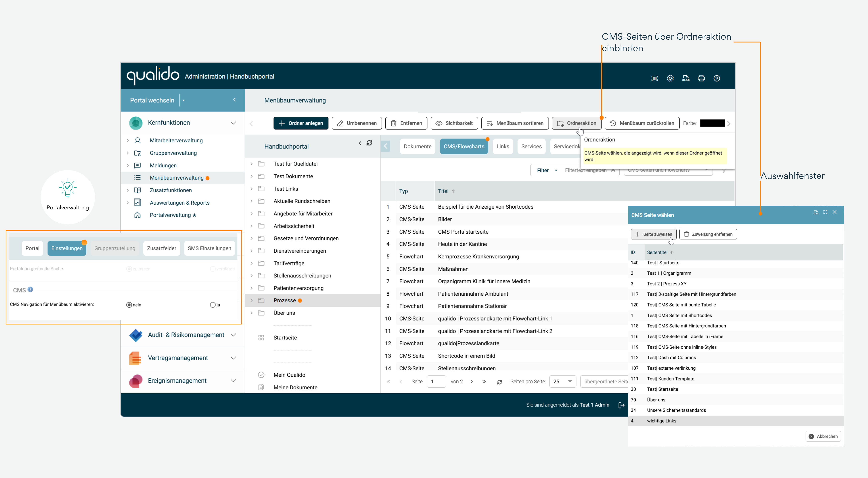Image resolution: width=868 pixels, height=478 pixels.
Task: Click Ereignismanagement module icon
Action: 136,381
